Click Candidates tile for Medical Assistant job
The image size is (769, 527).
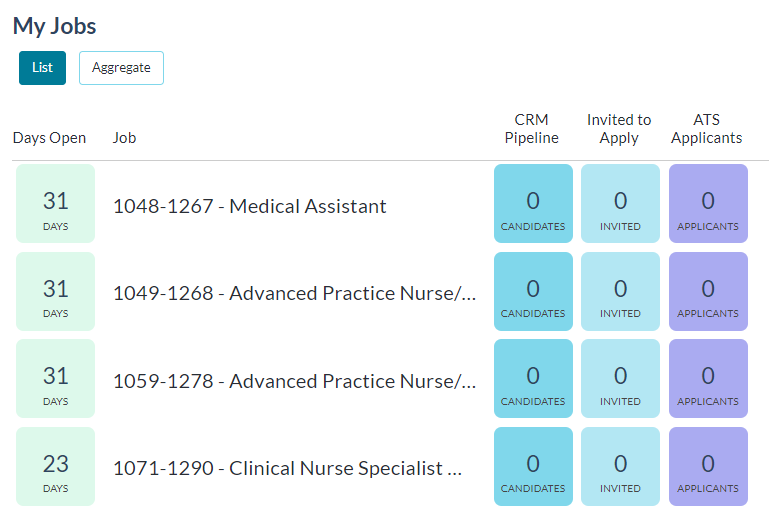point(533,203)
